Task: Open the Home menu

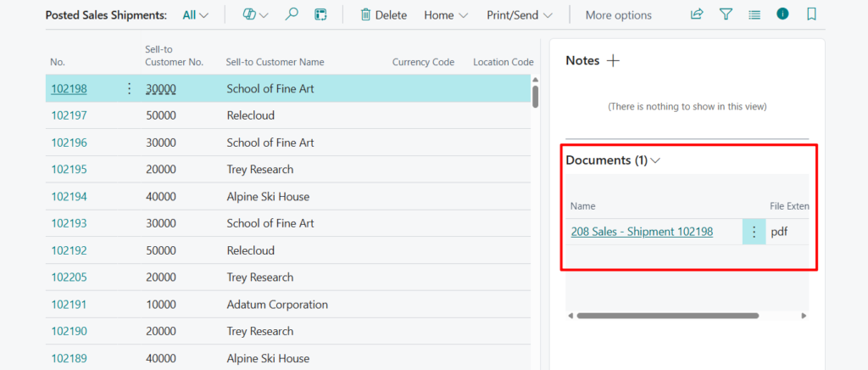Action: 446,15
